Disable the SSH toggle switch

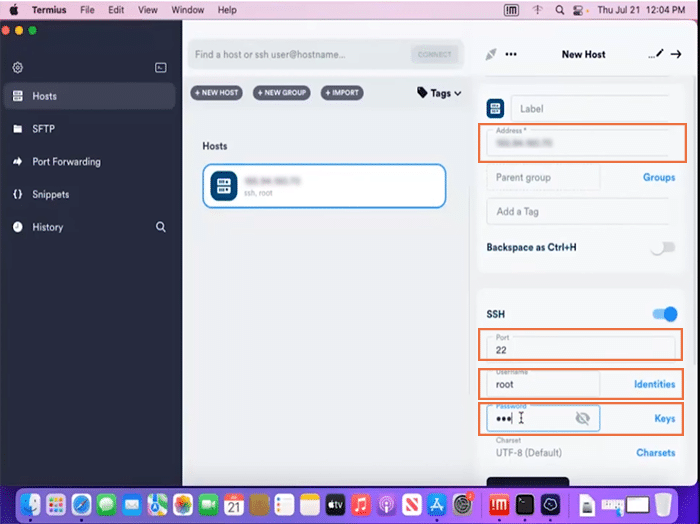(x=665, y=314)
